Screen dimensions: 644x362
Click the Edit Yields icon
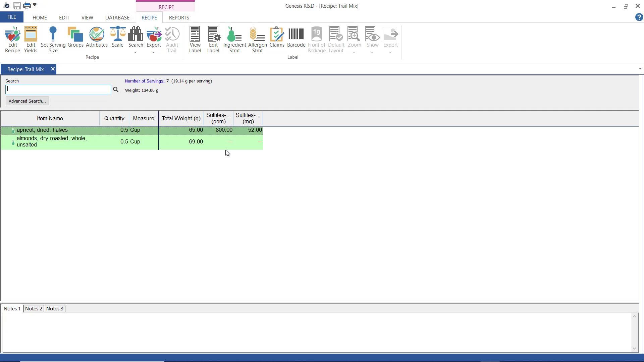pos(31,40)
